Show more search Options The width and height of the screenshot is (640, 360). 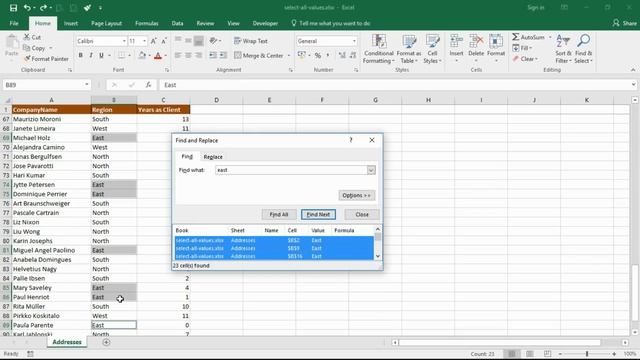click(356, 195)
